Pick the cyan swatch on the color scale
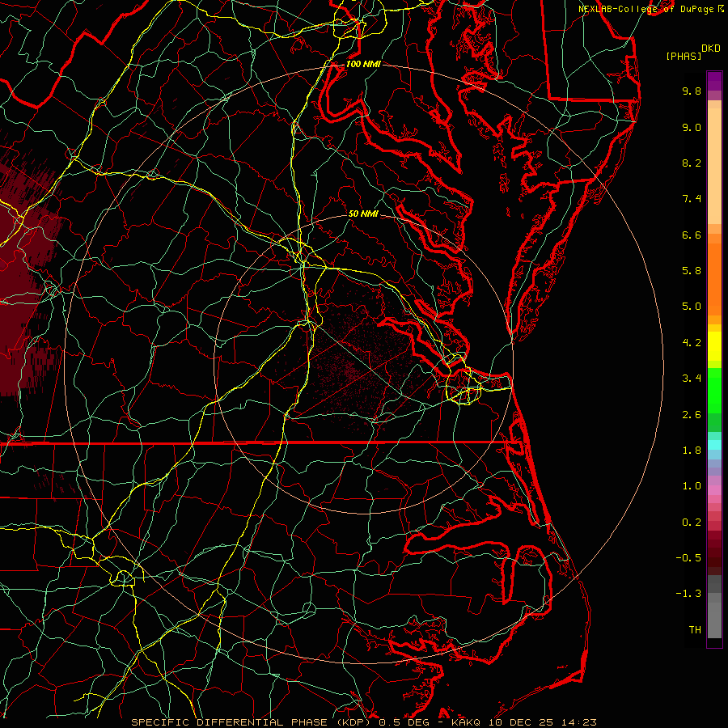 (x=714, y=445)
